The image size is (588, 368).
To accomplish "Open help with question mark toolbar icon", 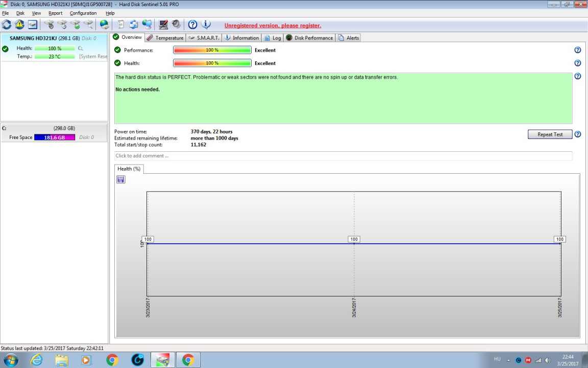I will pos(192,25).
